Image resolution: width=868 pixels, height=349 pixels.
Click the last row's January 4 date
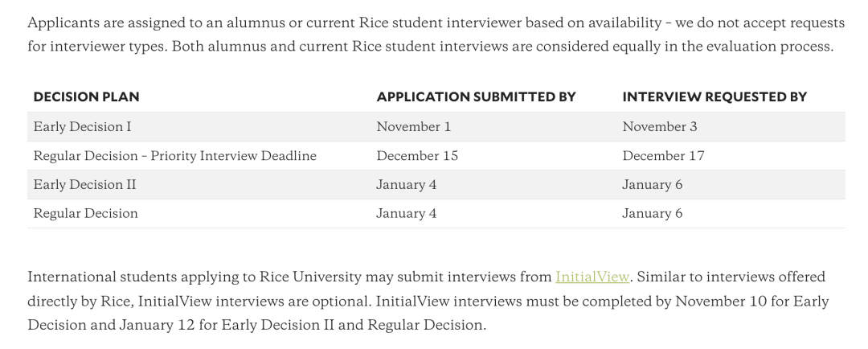point(406,213)
